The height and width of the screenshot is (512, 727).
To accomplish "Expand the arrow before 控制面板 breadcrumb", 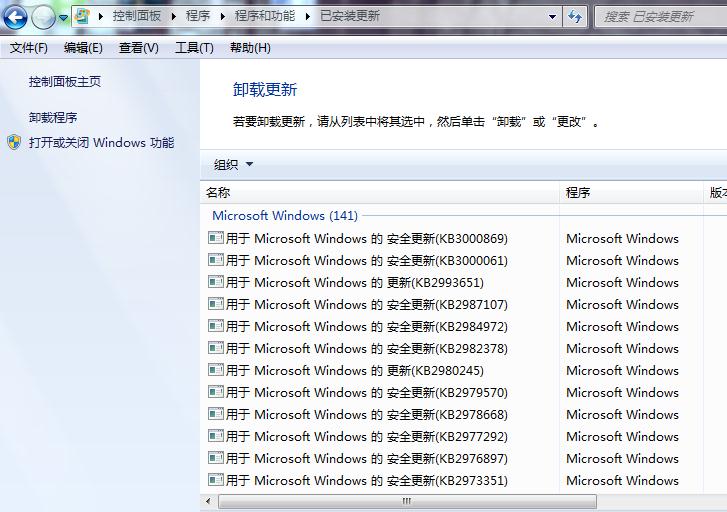I will pos(100,17).
